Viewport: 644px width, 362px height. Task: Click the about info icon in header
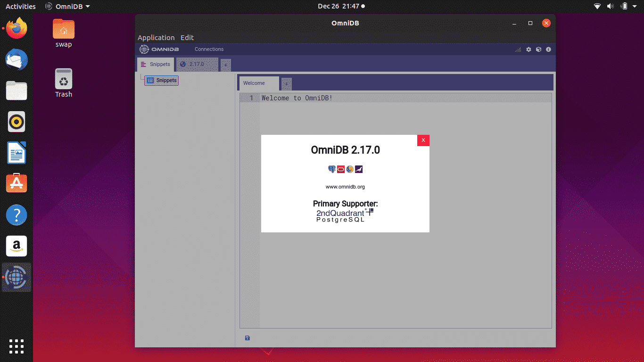click(548, 49)
